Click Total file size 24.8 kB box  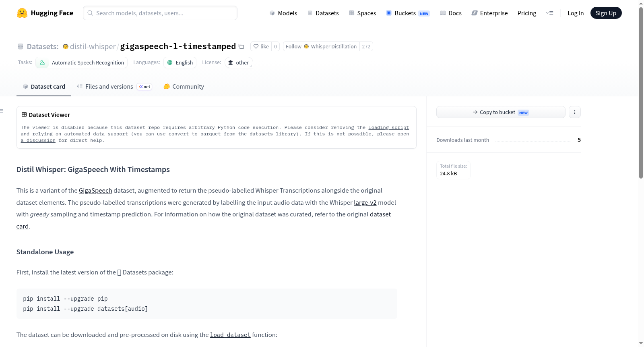[x=453, y=170]
